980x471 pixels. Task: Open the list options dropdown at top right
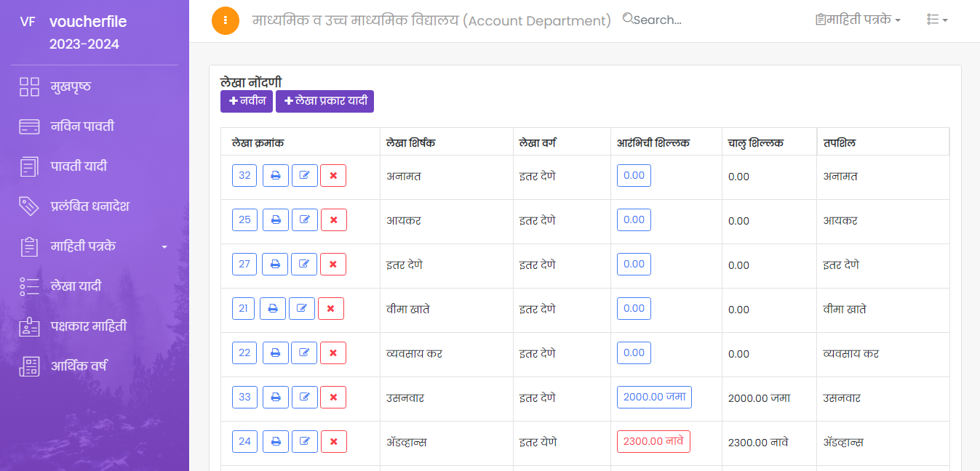[x=937, y=20]
